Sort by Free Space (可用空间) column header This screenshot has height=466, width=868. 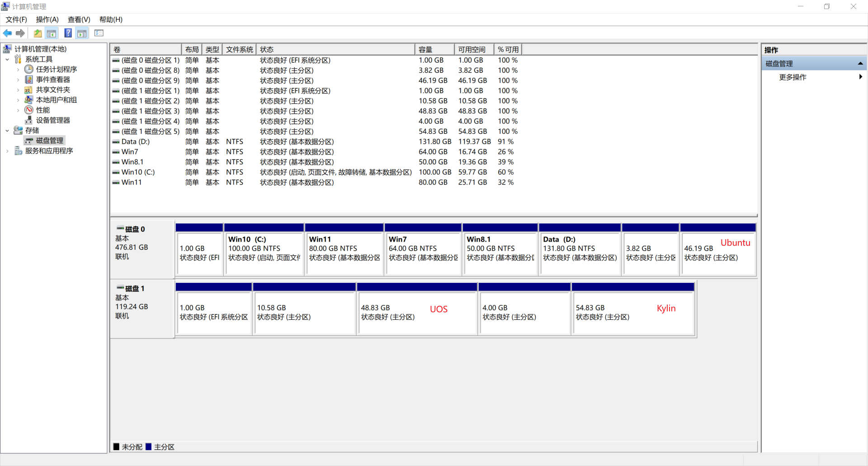(x=474, y=49)
